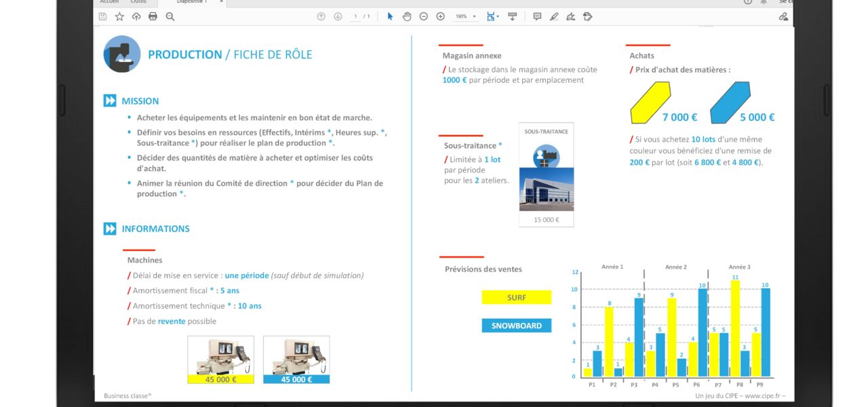This screenshot has height=407, width=868.
Task: Zoom in with the plus button
Action: tap(441, 16)
